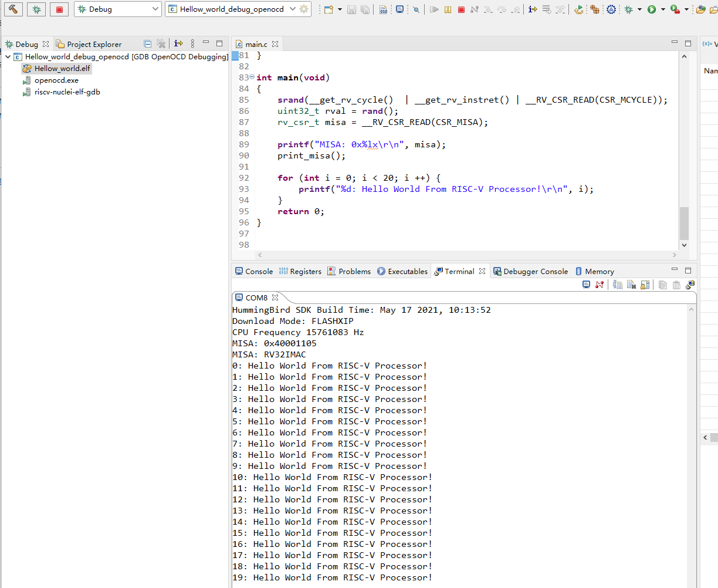
Task: Close the main.c editor tab
Action: 275,44
